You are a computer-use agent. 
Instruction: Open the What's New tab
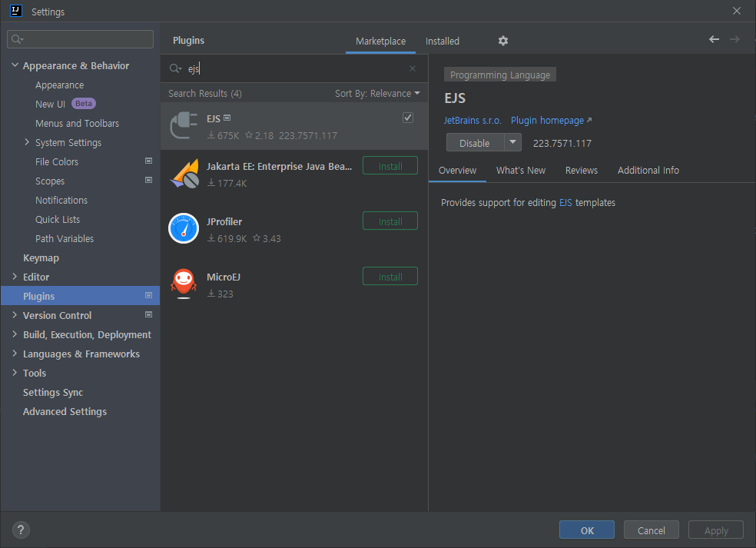tap(521, 171)
